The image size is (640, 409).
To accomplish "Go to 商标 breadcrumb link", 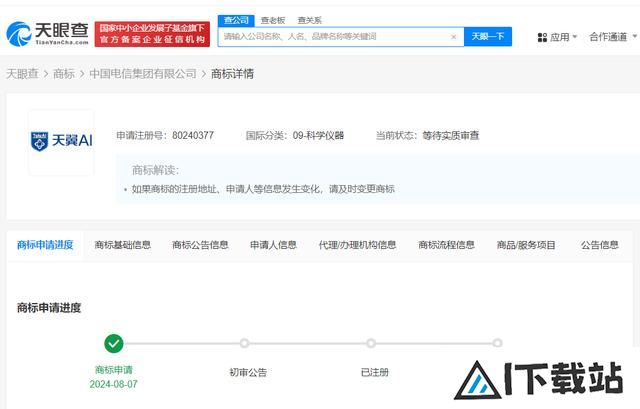I will coord(64,74).
